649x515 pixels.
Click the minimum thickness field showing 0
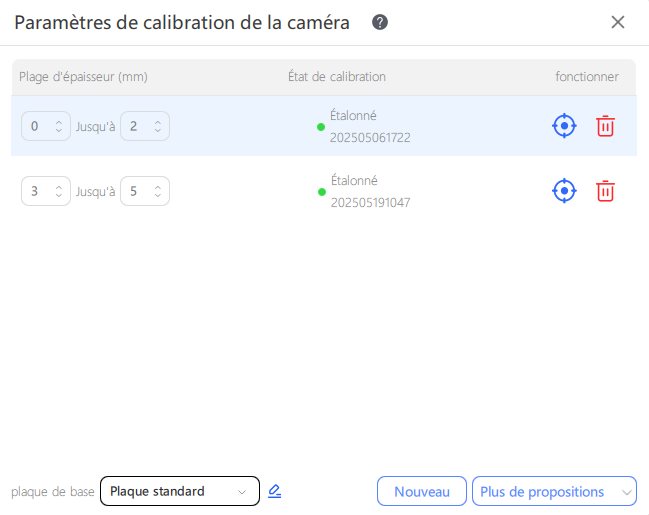point(46,126)
